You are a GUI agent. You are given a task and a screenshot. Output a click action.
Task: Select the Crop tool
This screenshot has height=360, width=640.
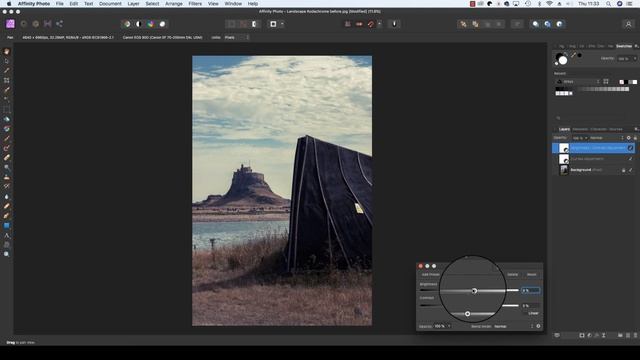tap(7, 80)
